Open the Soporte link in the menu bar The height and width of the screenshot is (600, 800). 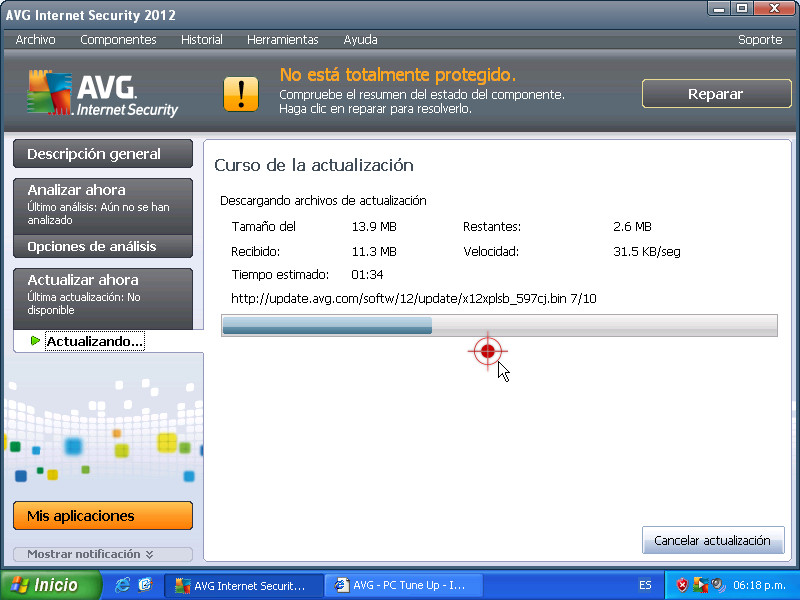760,40
